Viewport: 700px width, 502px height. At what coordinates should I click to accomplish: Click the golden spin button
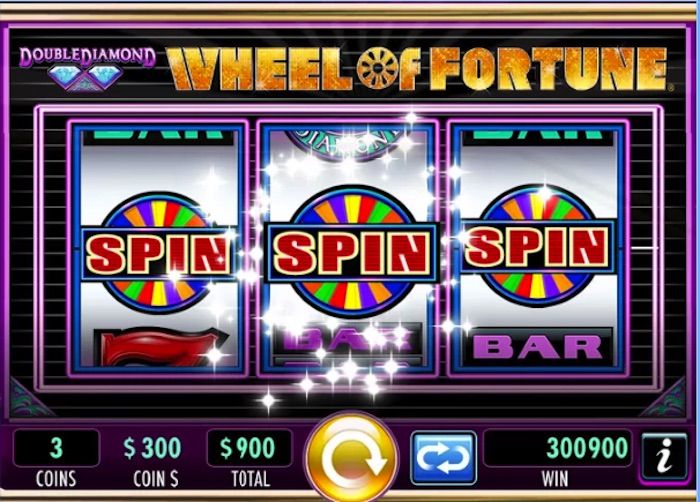353,456
